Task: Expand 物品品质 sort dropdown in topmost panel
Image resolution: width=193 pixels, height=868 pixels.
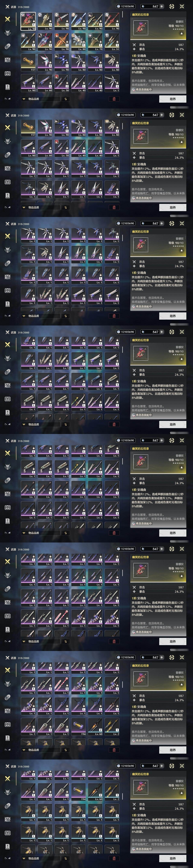Action: pyautogui.click(x=41, y=99)
